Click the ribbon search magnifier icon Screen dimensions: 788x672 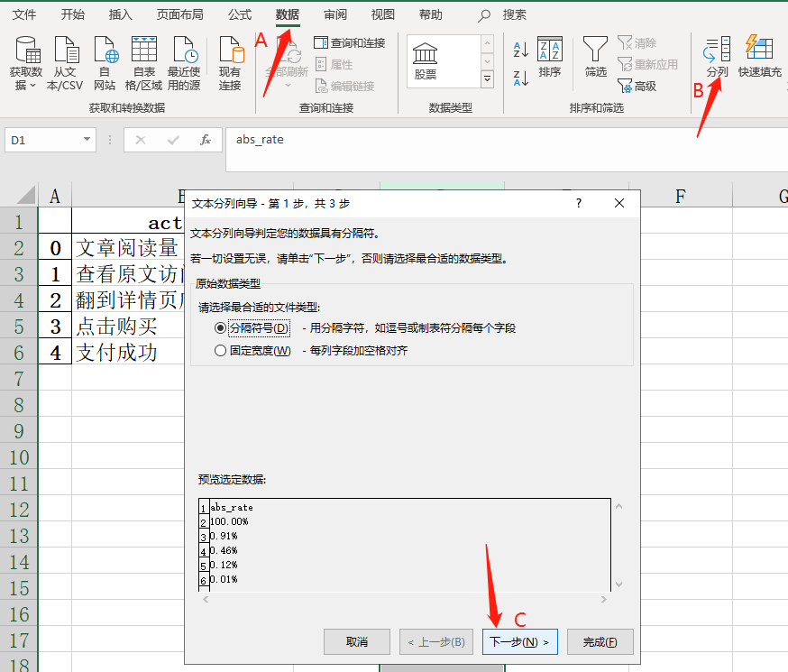[484, 15]
